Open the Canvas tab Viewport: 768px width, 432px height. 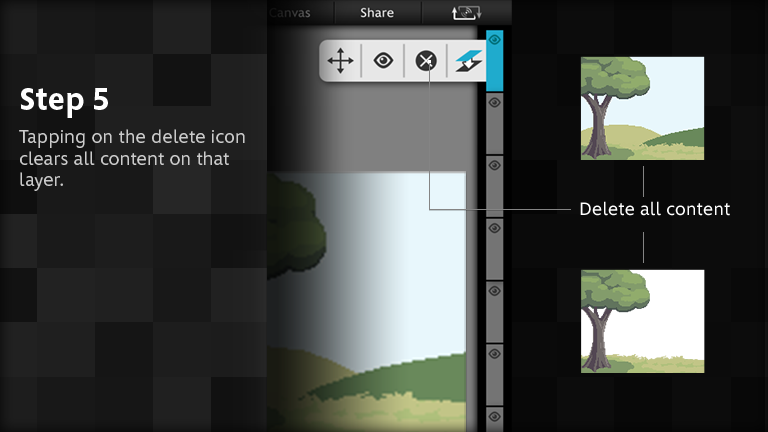tap(290, 13)
